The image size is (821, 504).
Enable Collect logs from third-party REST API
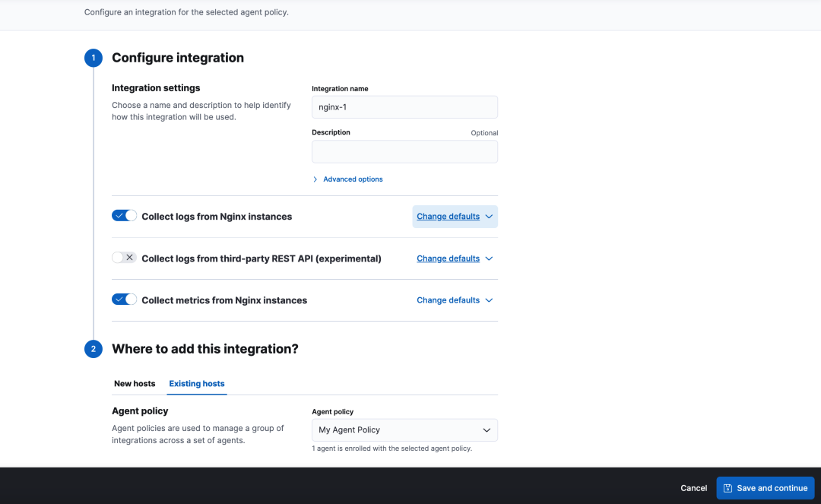pyautogui.click(x=124, y=258)
